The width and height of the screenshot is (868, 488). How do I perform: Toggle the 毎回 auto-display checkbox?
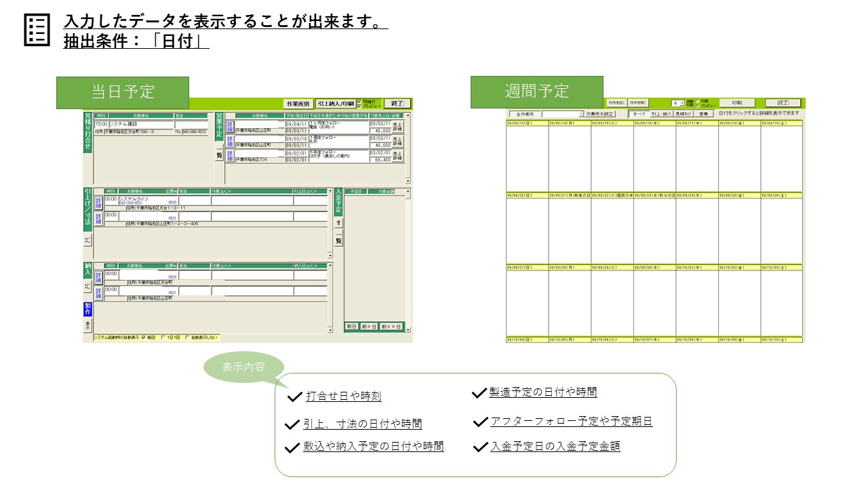point(144,338)
